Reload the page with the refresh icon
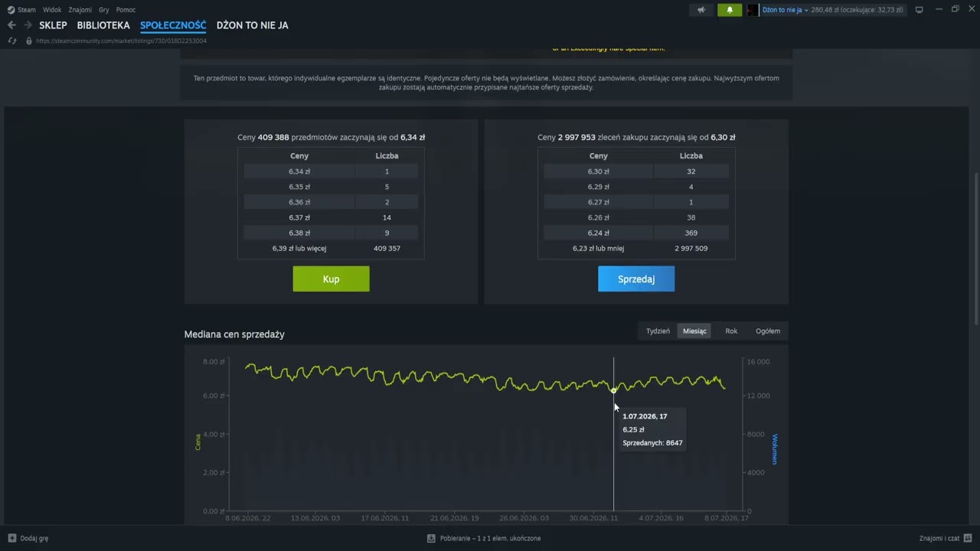 [12, 41]
